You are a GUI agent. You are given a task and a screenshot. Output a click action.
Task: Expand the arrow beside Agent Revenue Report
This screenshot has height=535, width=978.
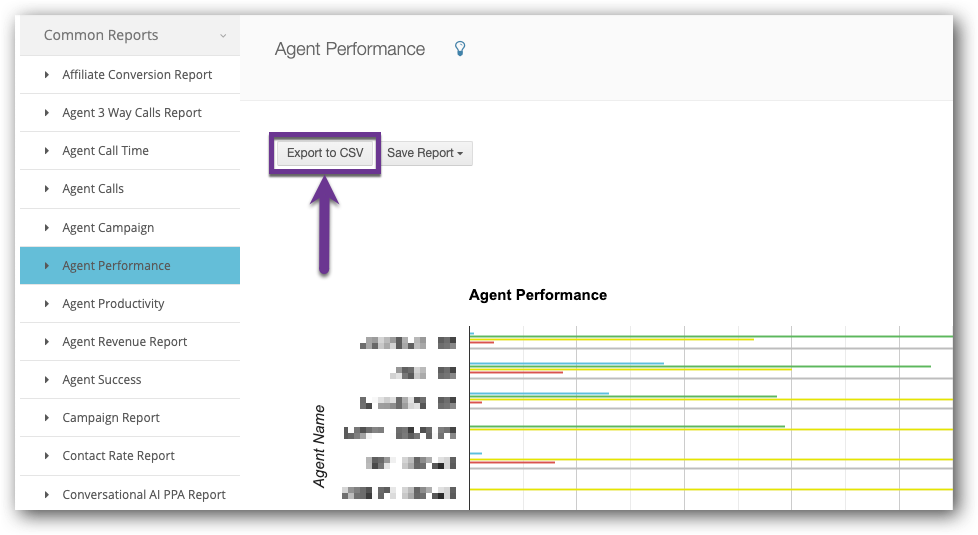tap(47, 342)
